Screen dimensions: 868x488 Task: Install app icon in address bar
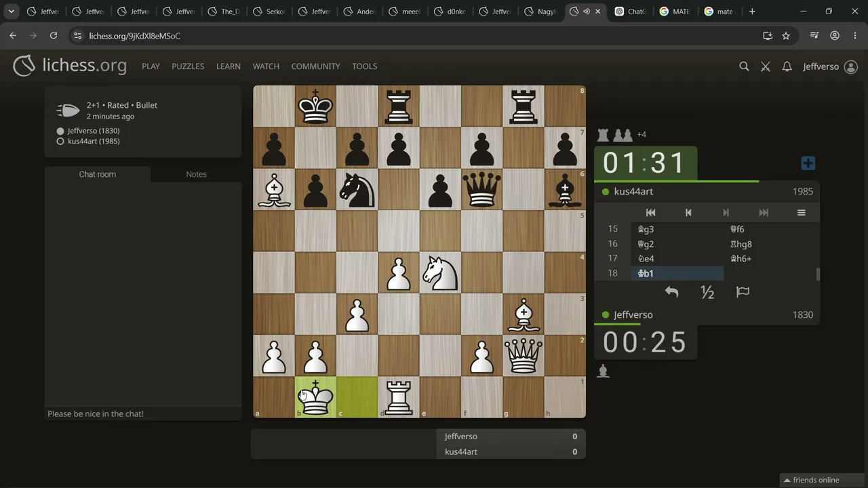pyautogui.click(x=767, y=36)
